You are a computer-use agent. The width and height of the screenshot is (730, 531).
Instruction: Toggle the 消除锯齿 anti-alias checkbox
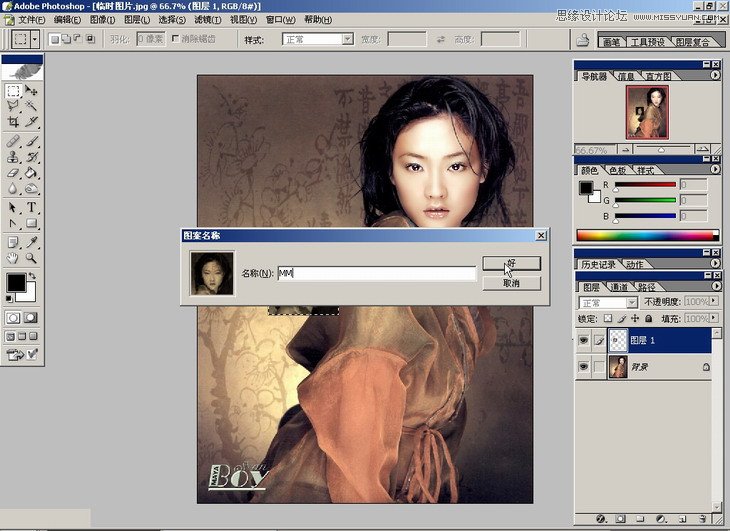tap(176, 39)
